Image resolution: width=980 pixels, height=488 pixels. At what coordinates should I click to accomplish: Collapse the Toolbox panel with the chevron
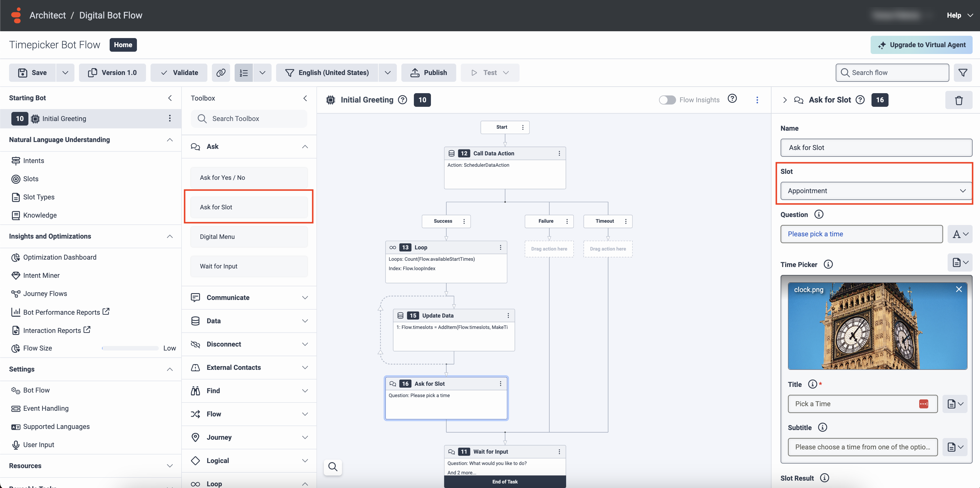point(305,98)
